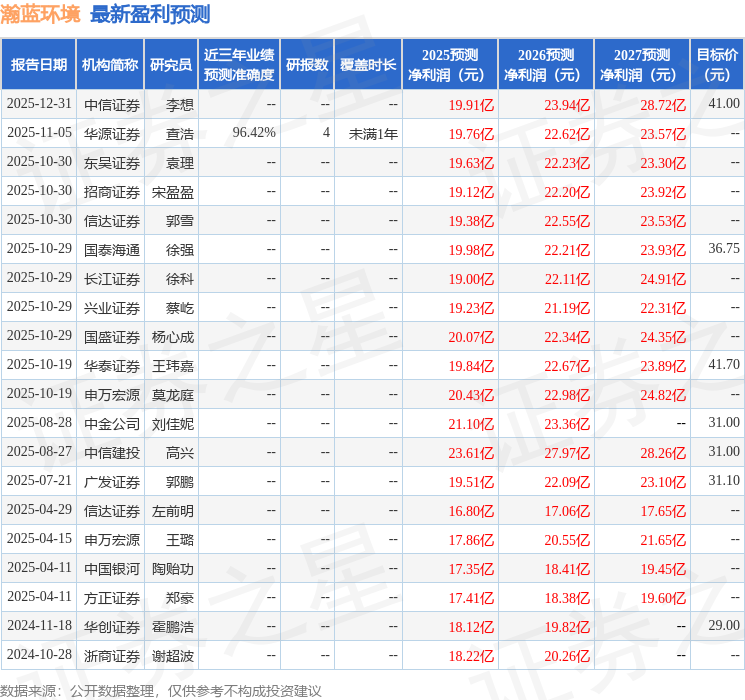Click the 中国银河 institution cell
The image size is (745, 700).
click(112, 569)
